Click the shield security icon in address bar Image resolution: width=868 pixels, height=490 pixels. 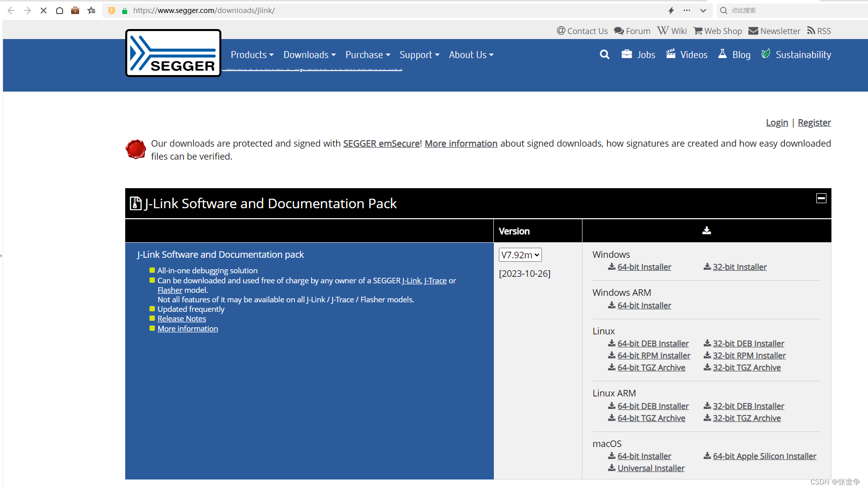point(112,11)
